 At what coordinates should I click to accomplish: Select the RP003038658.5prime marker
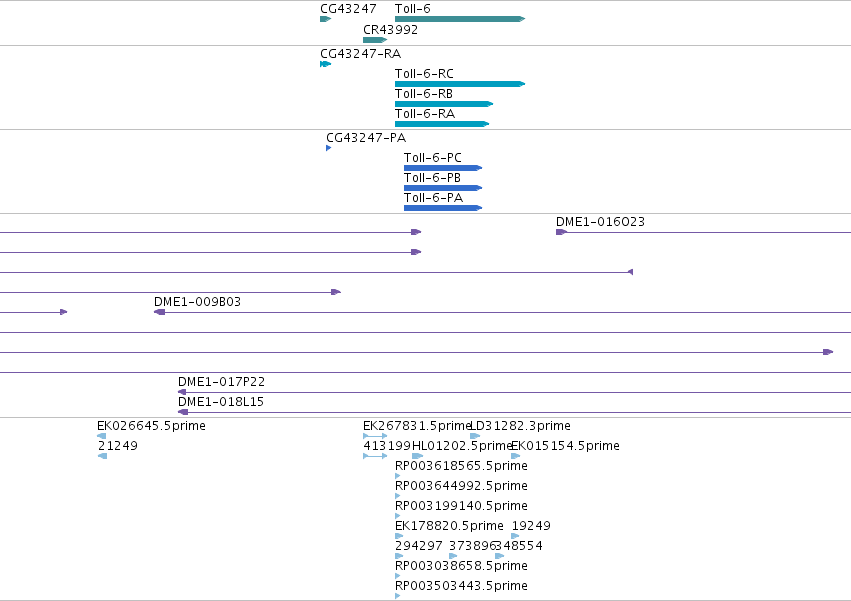pos(398,577)
